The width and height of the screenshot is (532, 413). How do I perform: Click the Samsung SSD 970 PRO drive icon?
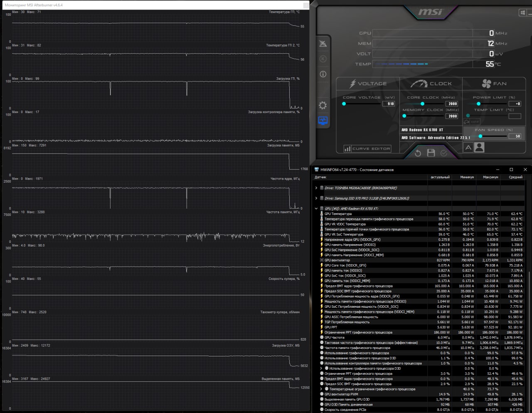[x=322, y=198]
